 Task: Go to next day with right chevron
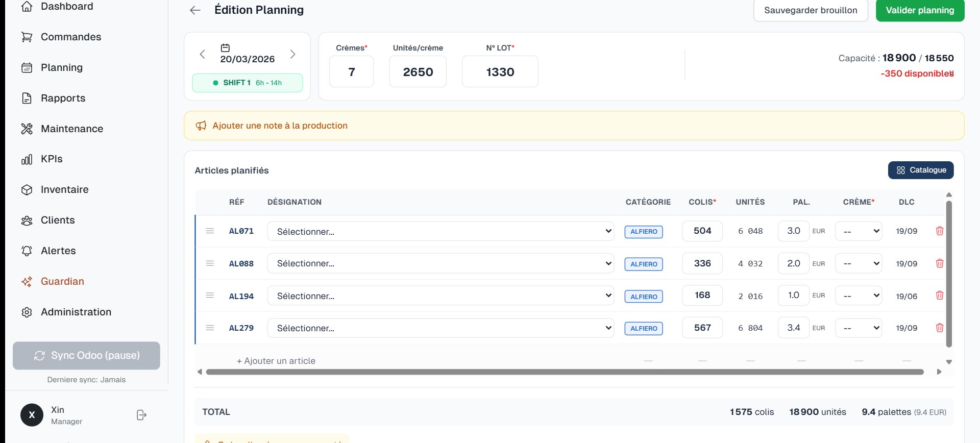point(292,54)
